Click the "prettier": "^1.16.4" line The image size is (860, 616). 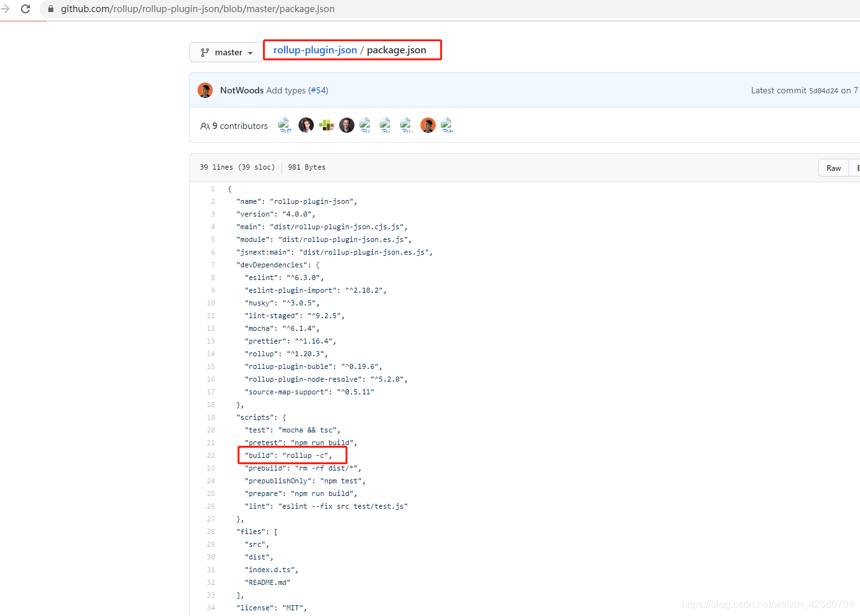pos(290,341)
